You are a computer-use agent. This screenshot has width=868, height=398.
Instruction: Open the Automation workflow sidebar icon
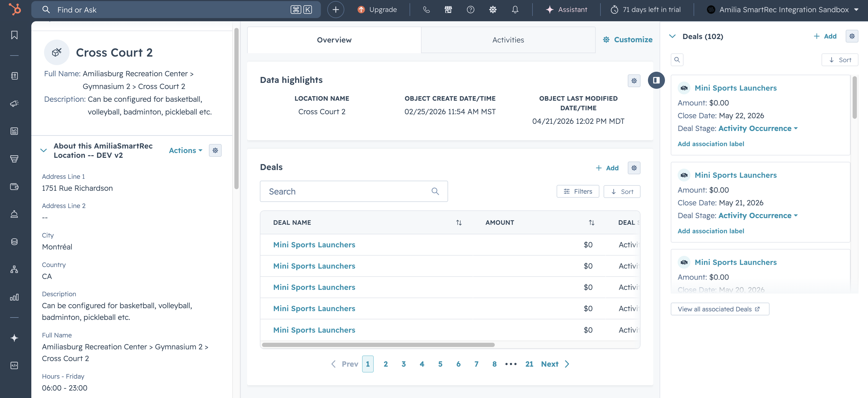[x=14, y=269]
